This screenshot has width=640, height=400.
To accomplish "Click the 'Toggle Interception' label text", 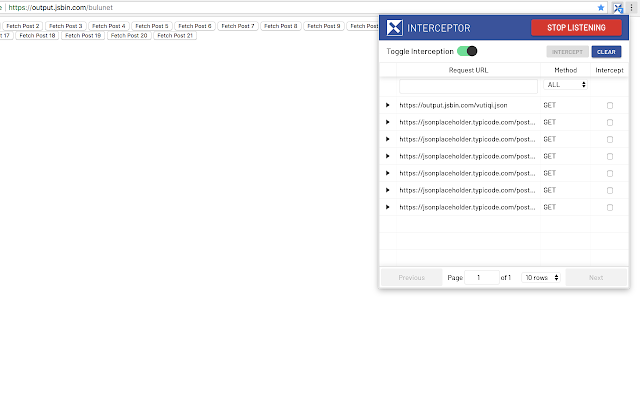I will [420, 51].
